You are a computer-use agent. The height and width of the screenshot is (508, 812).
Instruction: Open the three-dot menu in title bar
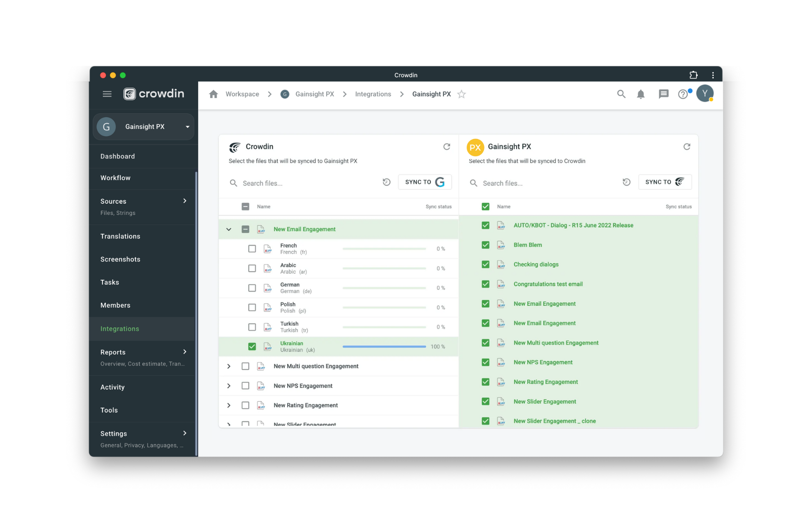(713, 75)
